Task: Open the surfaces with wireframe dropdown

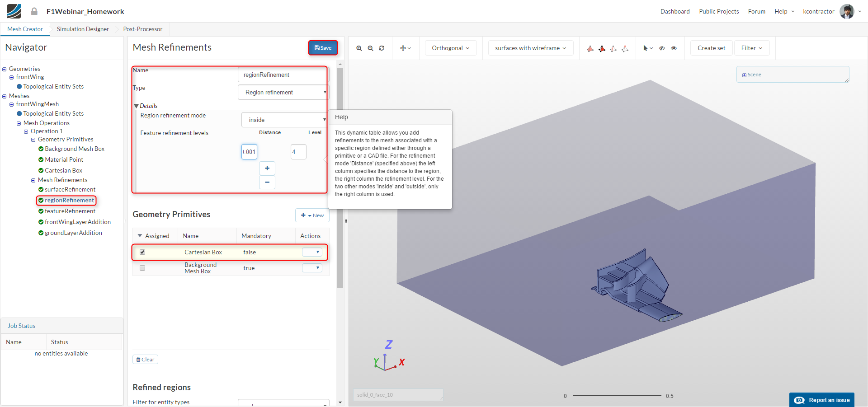Action: [530, 48]
